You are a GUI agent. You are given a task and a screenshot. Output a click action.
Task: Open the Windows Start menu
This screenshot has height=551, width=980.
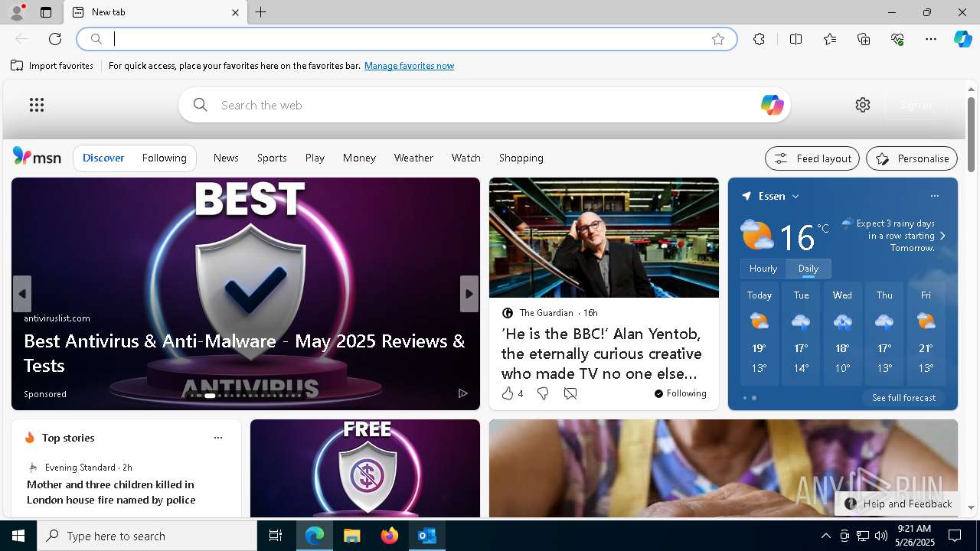pos(18,536)
